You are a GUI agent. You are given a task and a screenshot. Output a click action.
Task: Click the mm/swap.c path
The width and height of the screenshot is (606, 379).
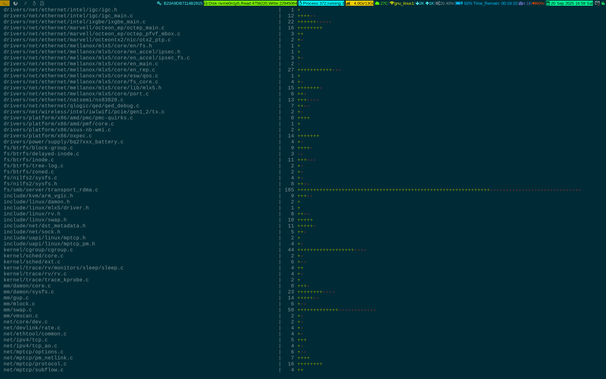(x=18, y=309)
